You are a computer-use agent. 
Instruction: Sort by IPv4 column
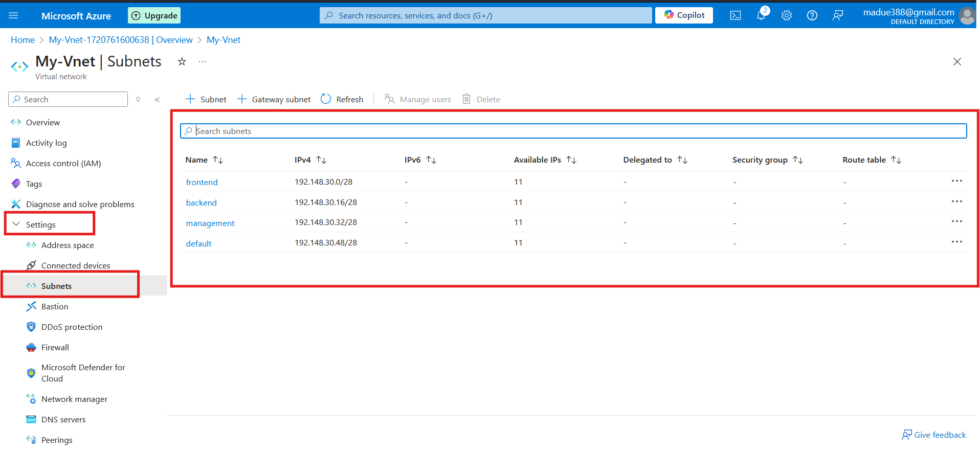pos(310,160)
